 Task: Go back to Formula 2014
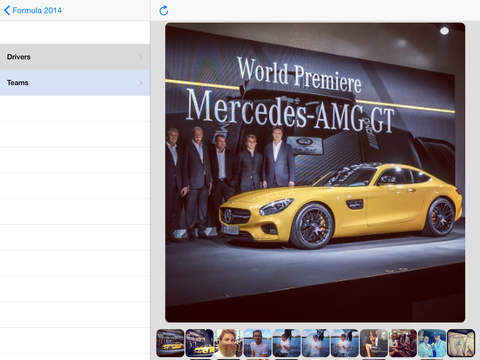pyautogui.click(x=33, y=10)
